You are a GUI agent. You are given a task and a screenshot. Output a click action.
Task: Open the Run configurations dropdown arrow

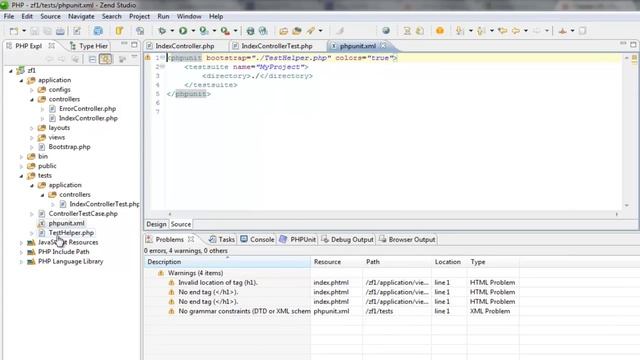(193, 31)
